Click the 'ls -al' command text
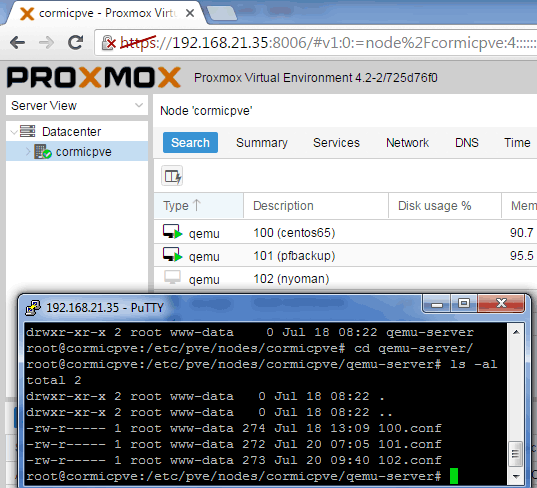537x488 pixels. point(474,364)
